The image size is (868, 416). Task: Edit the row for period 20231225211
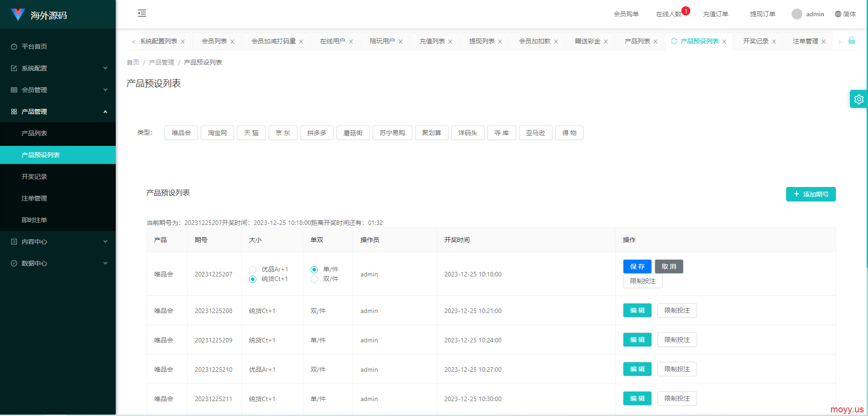tap(637, 398)
